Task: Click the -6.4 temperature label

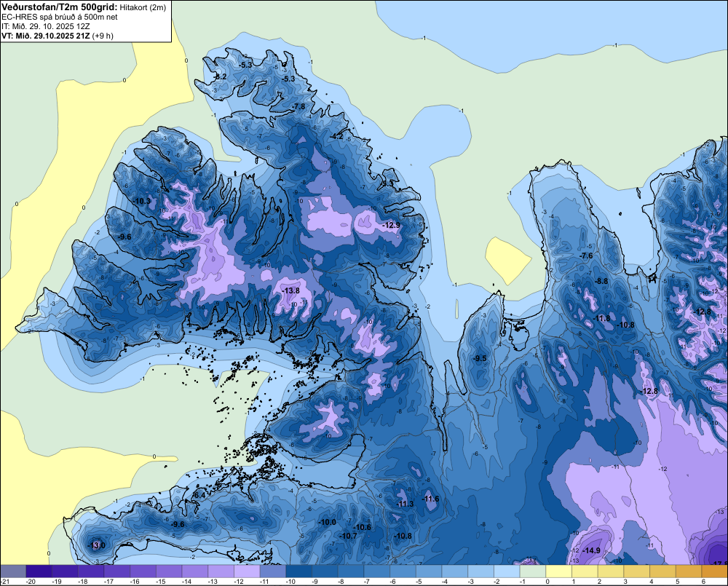Action: tap(199, 496)
